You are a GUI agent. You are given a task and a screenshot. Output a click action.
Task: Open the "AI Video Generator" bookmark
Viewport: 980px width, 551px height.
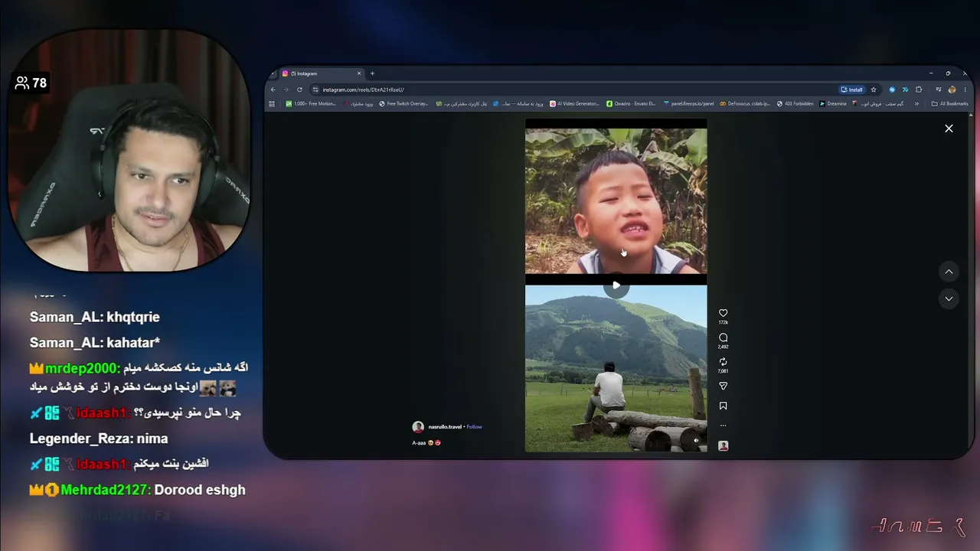575,103
